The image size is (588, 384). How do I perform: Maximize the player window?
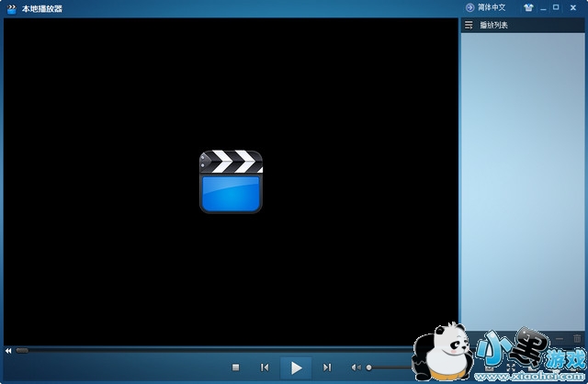556,7
